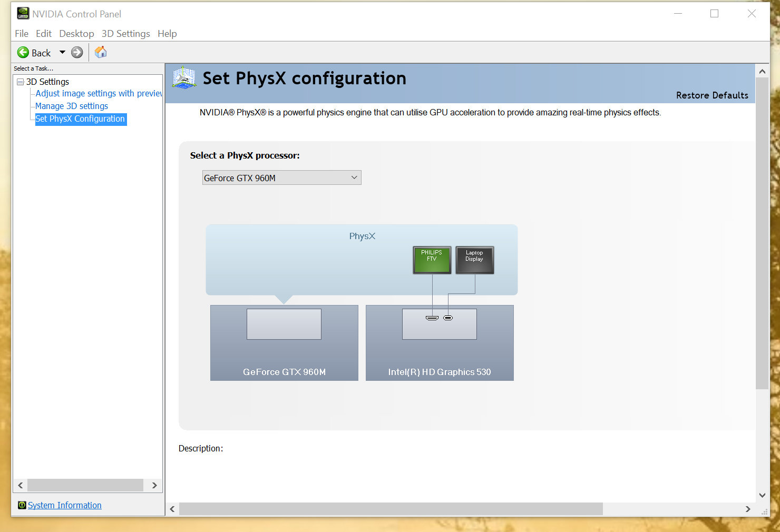Image resolution: width=780 pixels, height=532 pixels.
Task: Click the internal display connector icon
Action: [448, 318]
